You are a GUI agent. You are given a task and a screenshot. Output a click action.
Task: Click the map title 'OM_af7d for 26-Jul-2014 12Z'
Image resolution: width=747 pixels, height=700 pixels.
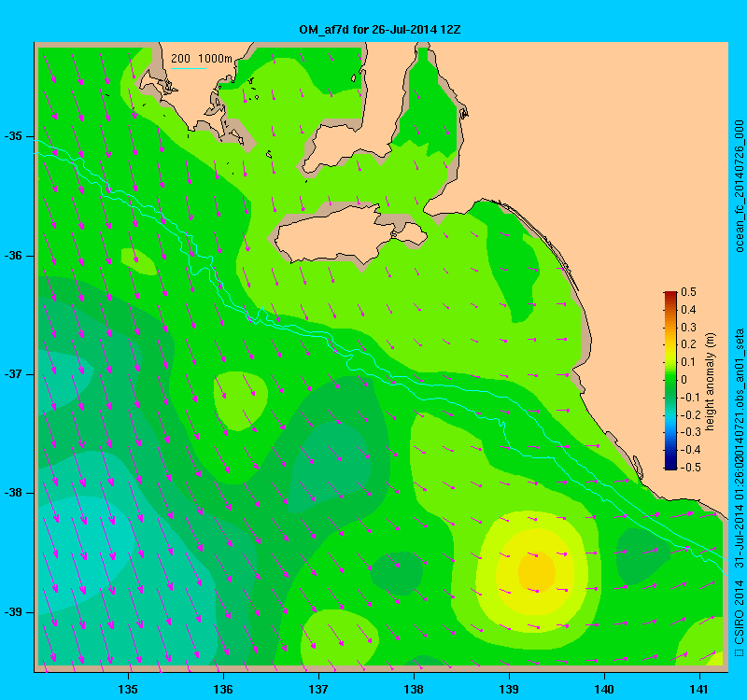pyautogui.click(x=380, y=30)
